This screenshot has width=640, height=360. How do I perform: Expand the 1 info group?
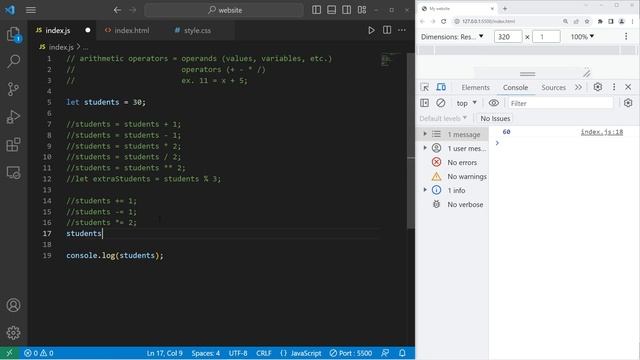tap(425, 190)
